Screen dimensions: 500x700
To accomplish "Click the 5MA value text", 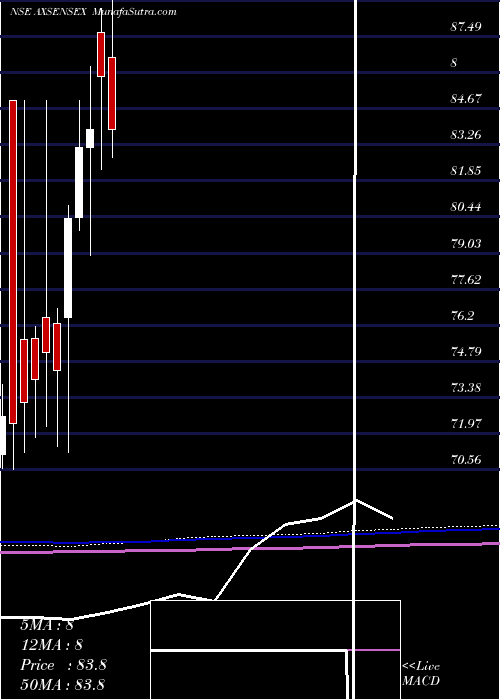I will pyautogui.click(x=47, y=625).
